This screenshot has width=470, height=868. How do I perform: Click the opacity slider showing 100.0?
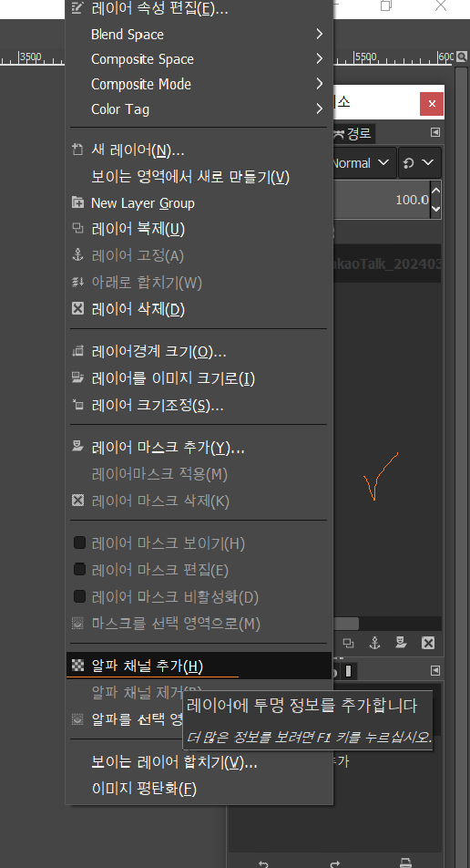[x=381, y=200]
